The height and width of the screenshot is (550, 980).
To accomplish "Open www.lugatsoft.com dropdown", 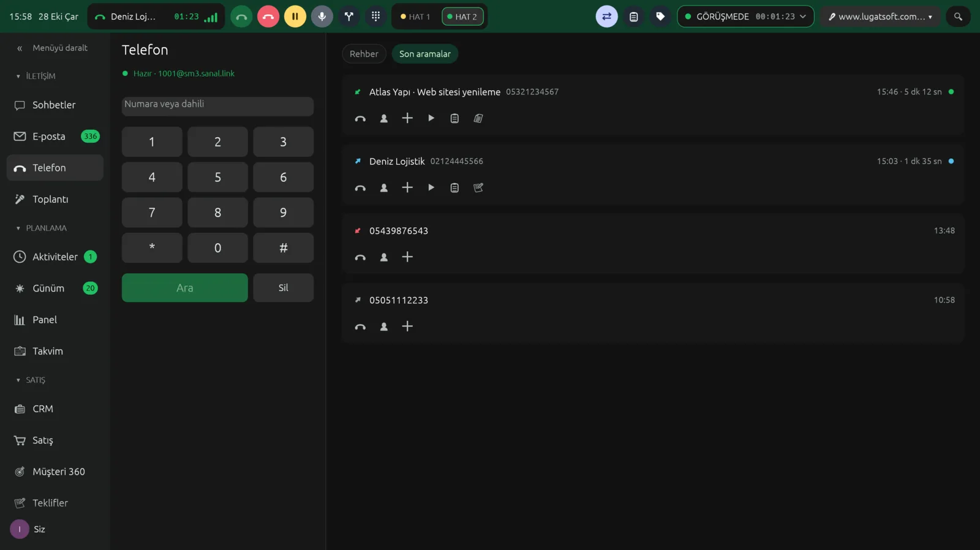I will (880, 17).
